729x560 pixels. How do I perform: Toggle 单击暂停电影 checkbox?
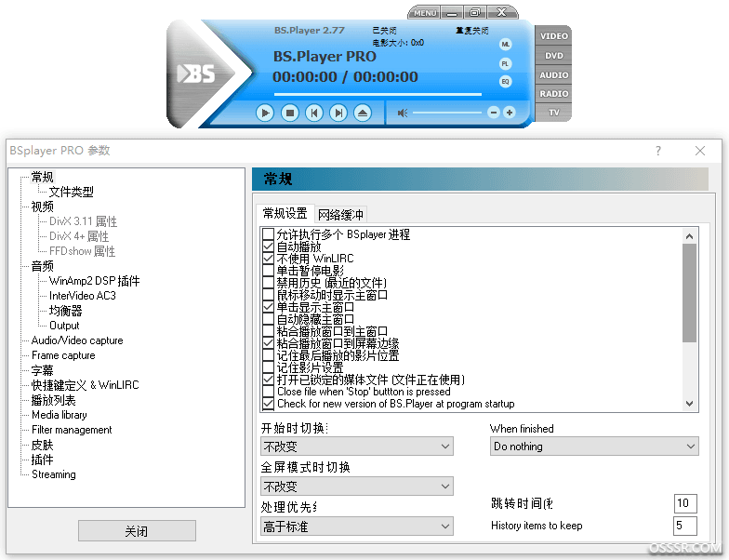(x=268, y=270)
